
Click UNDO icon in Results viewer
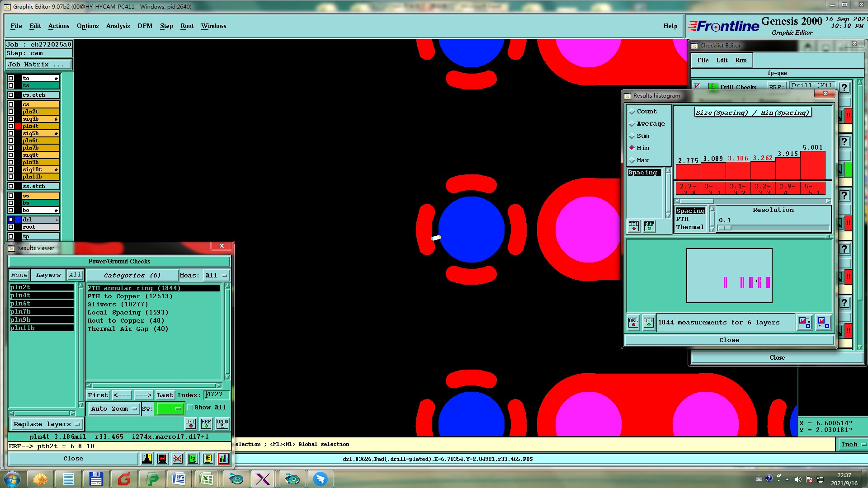coord(222,423)
